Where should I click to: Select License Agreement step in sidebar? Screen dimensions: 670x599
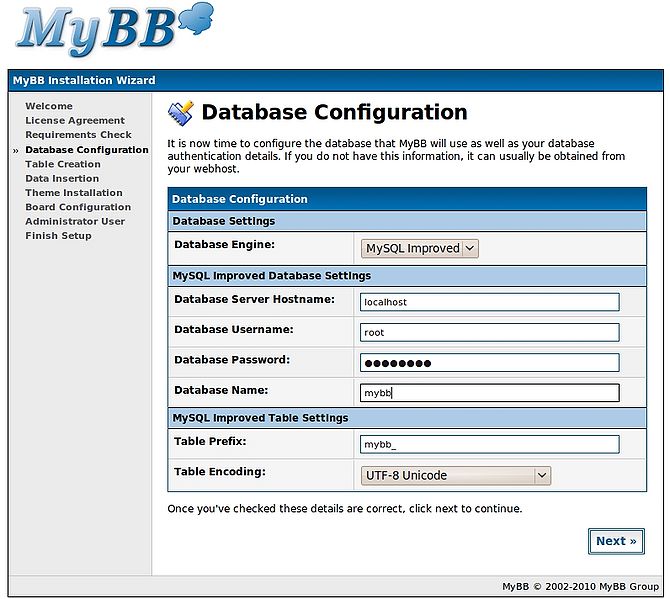pos(75,120)
